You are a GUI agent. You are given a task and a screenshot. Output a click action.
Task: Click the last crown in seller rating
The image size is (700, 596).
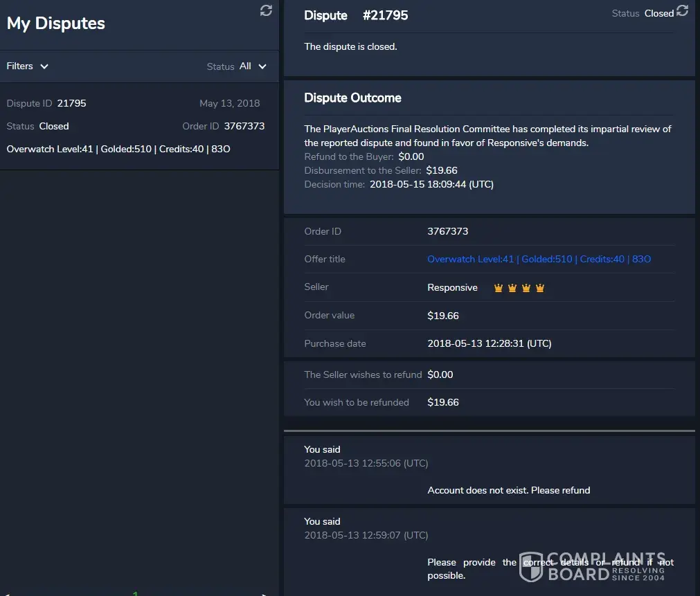click(x=540, y=288)
